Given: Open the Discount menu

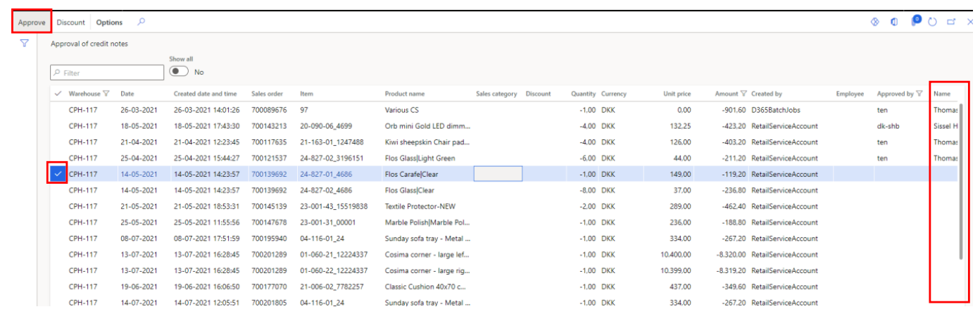Looking at the screenshot, I should (x=70, y=23).
